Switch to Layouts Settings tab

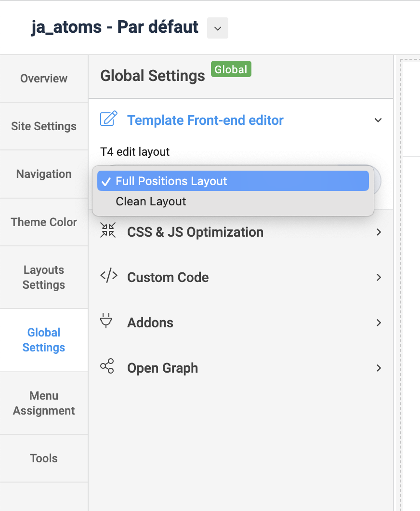tap(44, 277)
